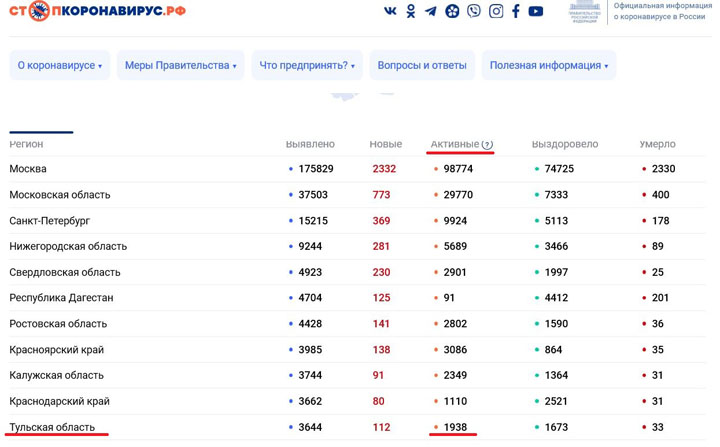Click the СТОПКОРОНАВИРУС.РФ site logo
Screen dimensions: 720x447
pos(97,11)
